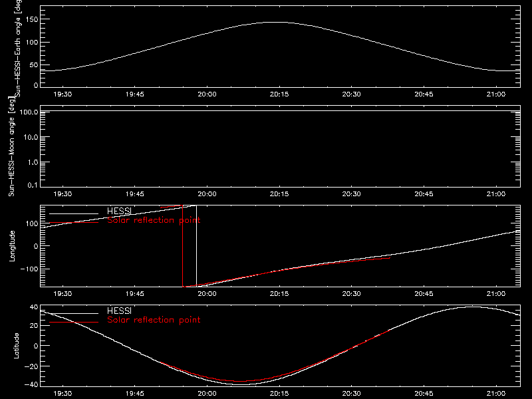The width and height of the screenshot is (532, 399).
Task: Click the -40 tick on the Latitude axis
Action: (x=31, y=385)
